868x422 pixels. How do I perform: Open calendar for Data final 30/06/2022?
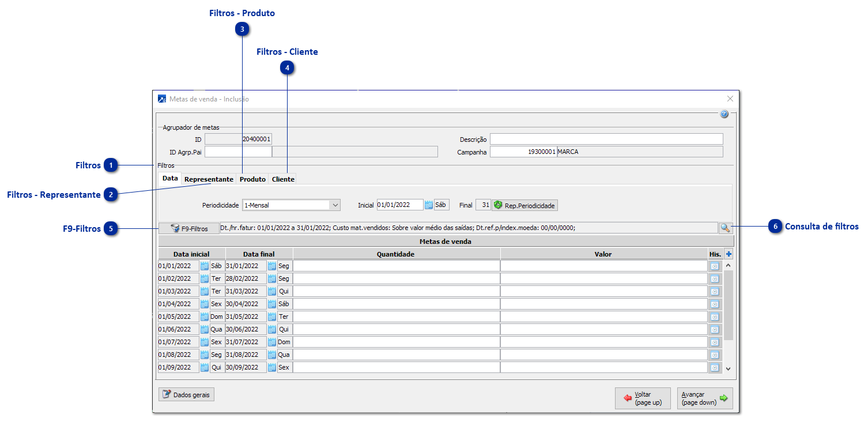click(x=272, y=329)
